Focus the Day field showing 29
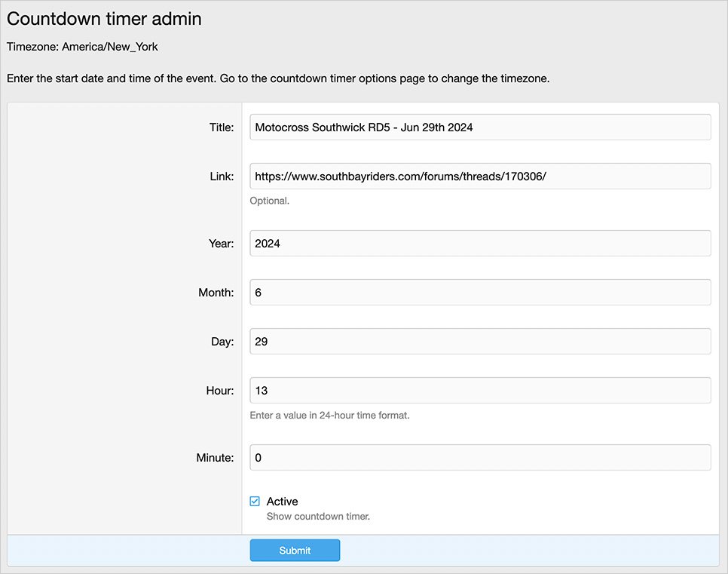The image size is (728, 574). (480, 342)
